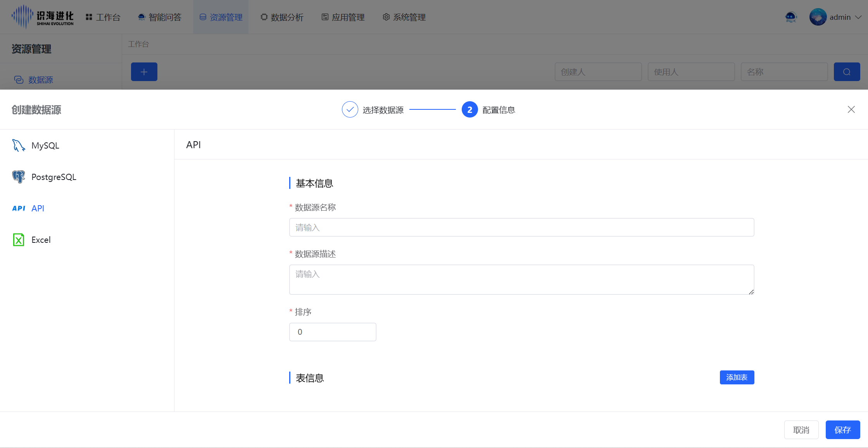
Task: Open the 系统管理 menu
Action: coord(404,17)
